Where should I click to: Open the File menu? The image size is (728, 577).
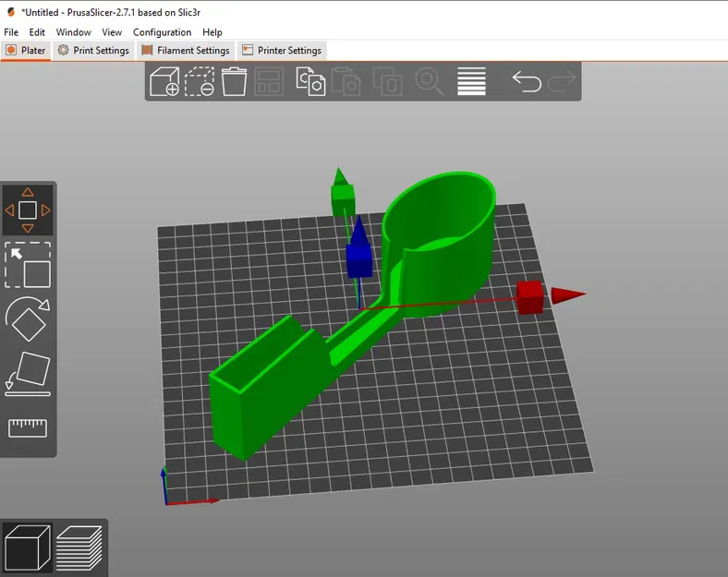(11, 32)
